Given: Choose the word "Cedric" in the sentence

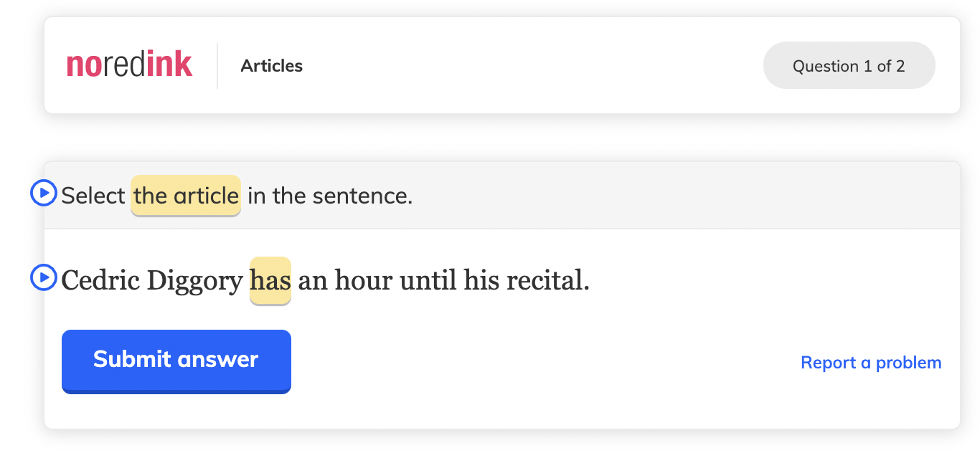Looking at the screenshot, I should (100, 280).
